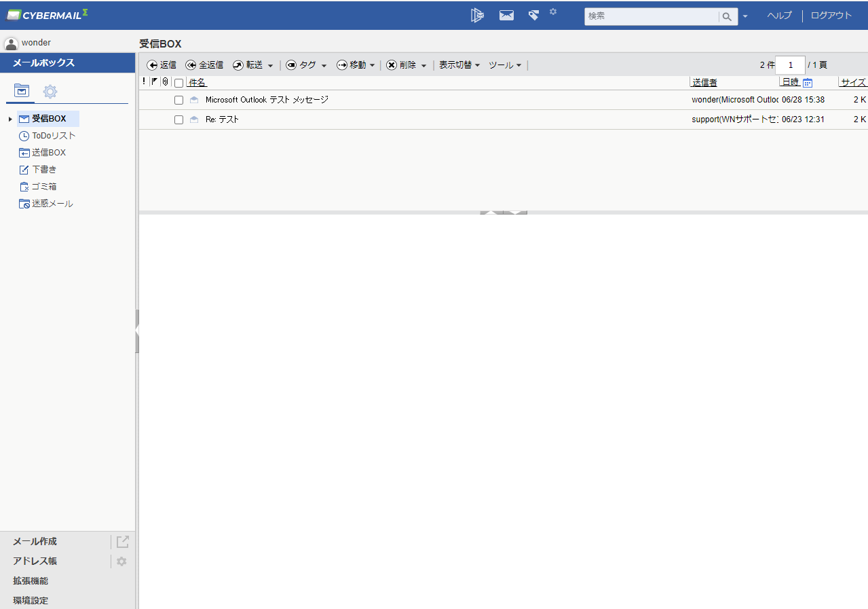
Task: Click the CYBERMAIL logo
Action: click(47, 14)
